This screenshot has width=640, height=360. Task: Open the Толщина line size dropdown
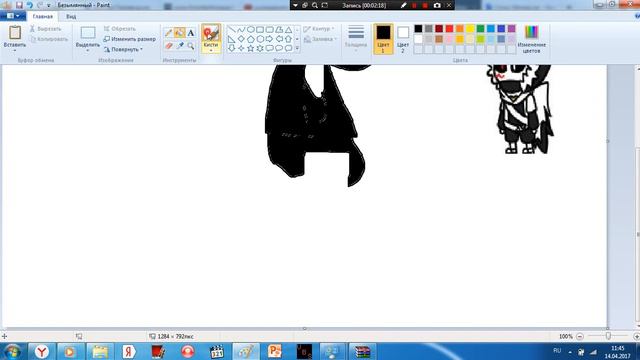coord(356,38)
